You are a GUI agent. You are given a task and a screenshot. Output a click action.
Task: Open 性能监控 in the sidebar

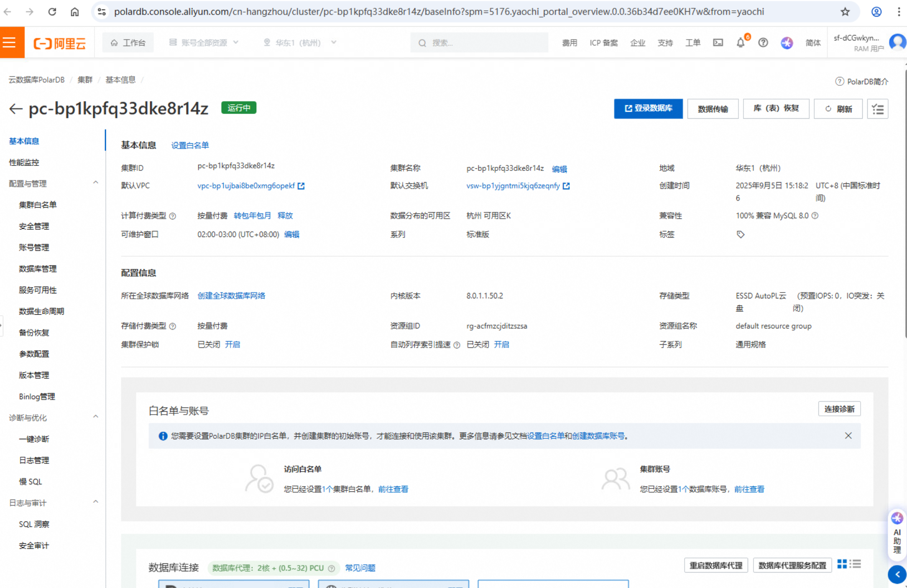click(x=24, y=163)
